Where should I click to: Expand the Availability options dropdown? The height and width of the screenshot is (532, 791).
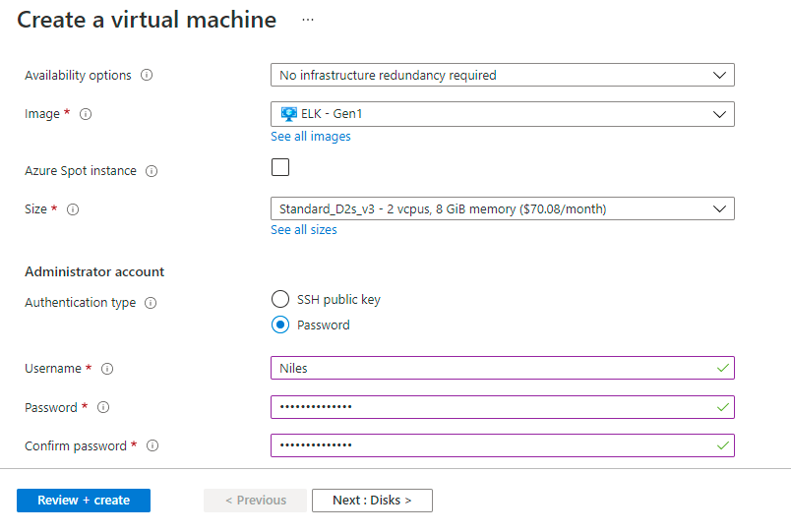502,75
